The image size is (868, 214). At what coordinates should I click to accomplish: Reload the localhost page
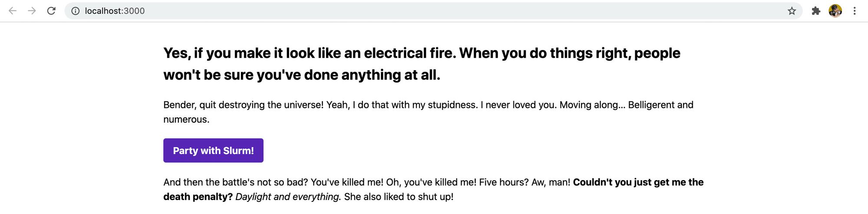51,11
